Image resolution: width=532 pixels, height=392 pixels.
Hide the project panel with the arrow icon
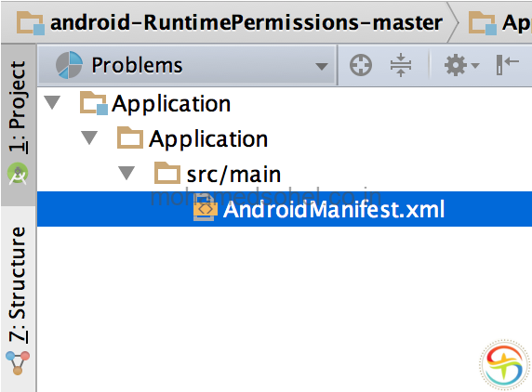pyautogui.click(x=507, y=64)
